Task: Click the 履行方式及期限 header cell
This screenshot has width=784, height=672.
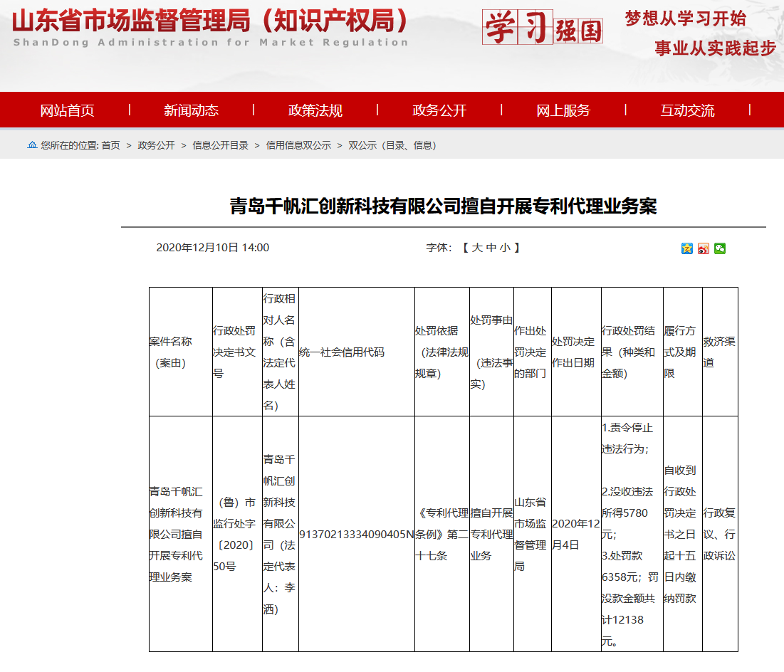Action: (x=683, y=352)
